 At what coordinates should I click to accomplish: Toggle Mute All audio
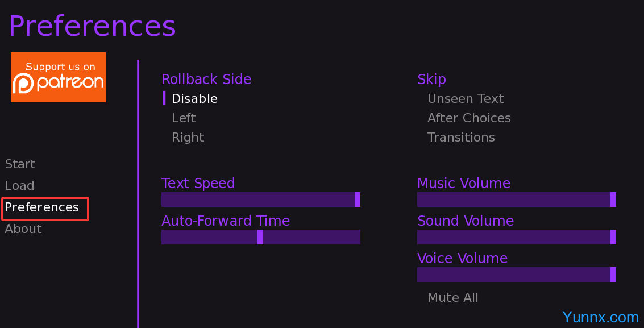tap(453, 298)
